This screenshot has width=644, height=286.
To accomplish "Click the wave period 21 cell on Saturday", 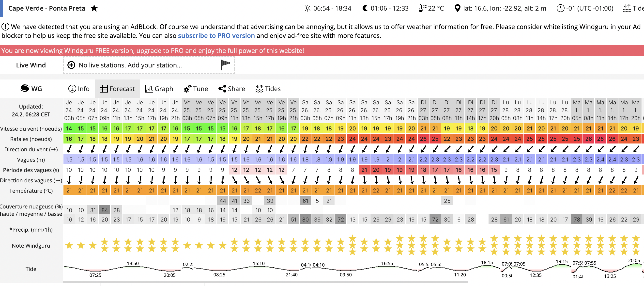I will 364,170.
